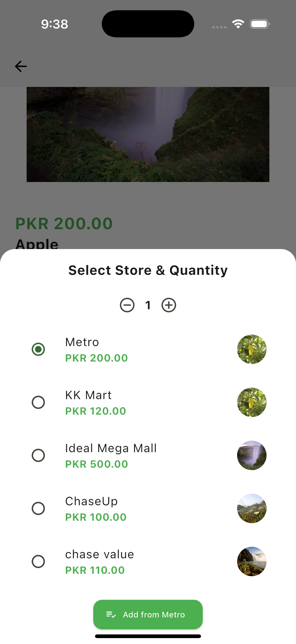Increase quantity with plus icon
The width and height of the screenshot is (296, 644).
point(169,305)
